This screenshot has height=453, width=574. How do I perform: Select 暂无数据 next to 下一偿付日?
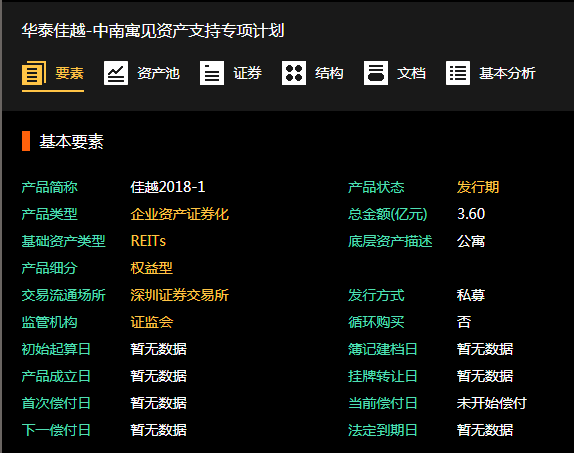[x=159, y=430]
